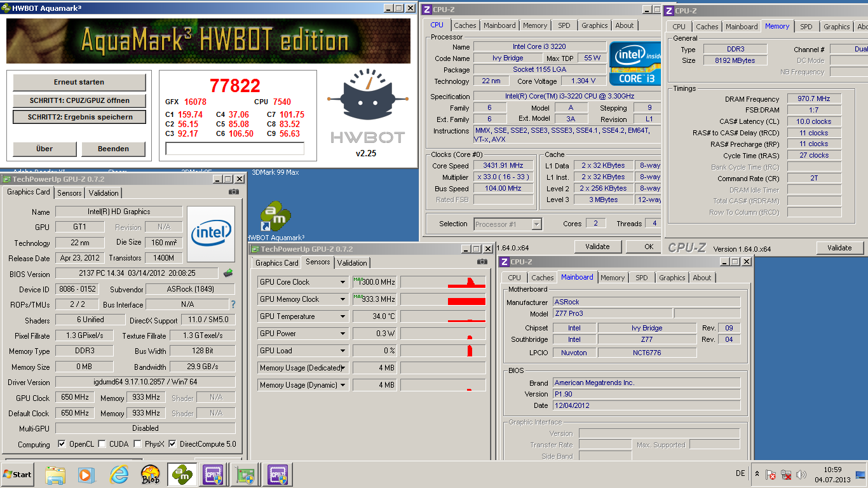Open Mainboard tab in the CPU-Z CPU window

coord(499,25)
